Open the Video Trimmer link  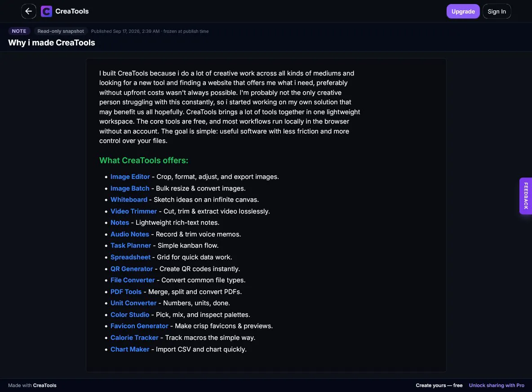pyautogui.click(x=133, y=211)
